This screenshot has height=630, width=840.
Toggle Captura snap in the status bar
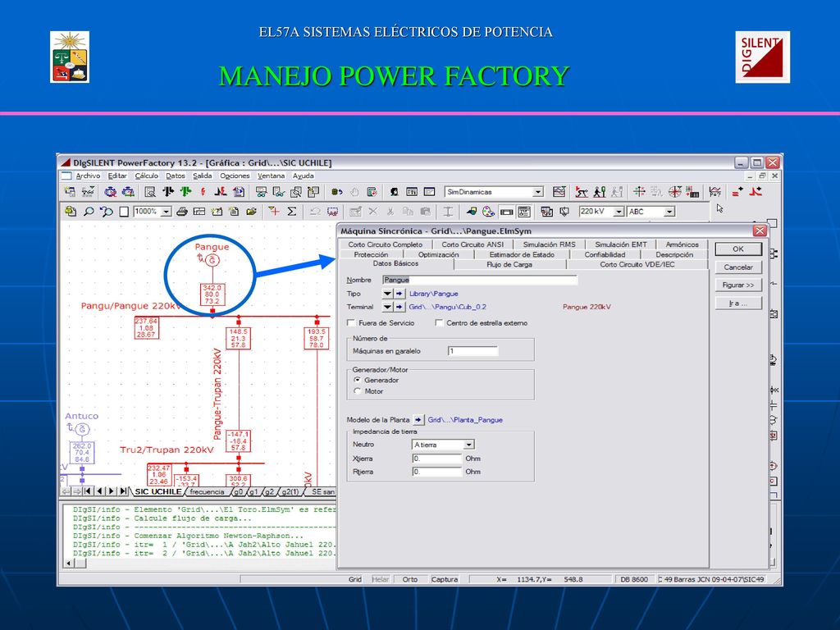[445, 579]
